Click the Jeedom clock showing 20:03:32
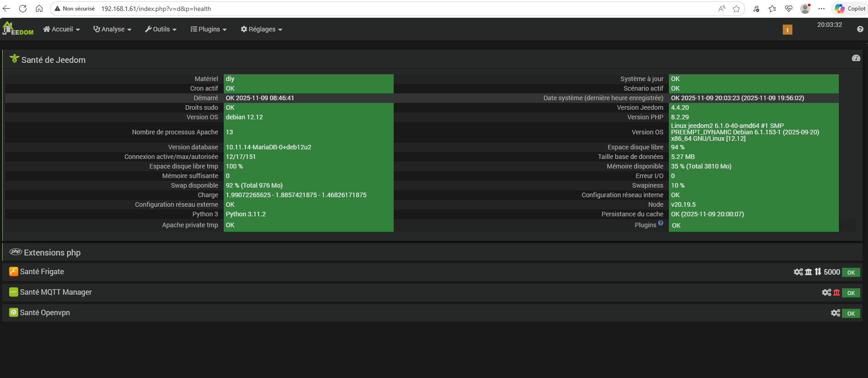 [829, 25]
